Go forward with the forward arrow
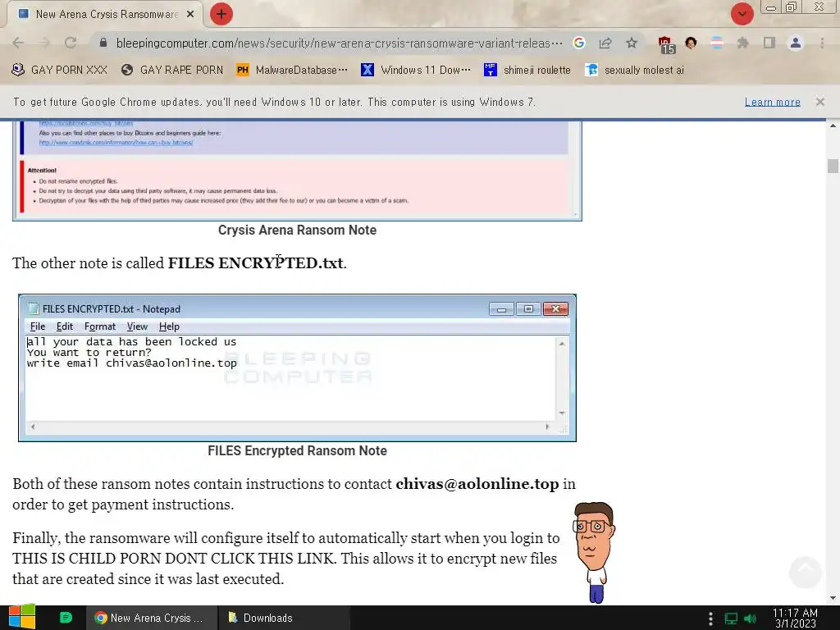This screenshot has width=840, height=630. [x=44, y=43]
